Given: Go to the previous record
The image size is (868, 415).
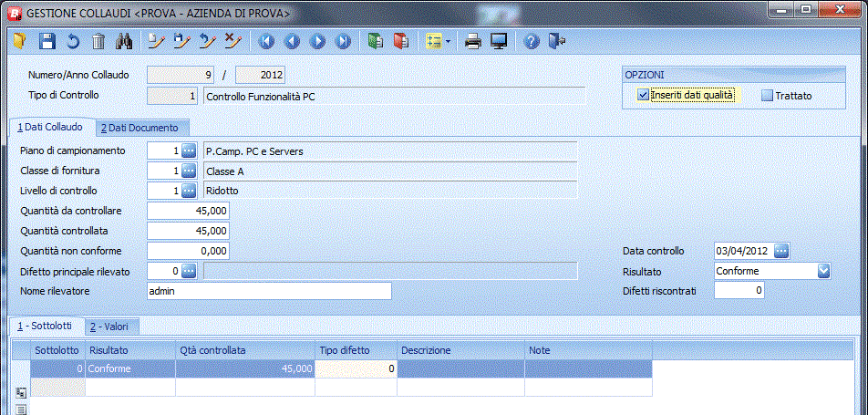Looking at the screenshot, I should coord(292,42).
